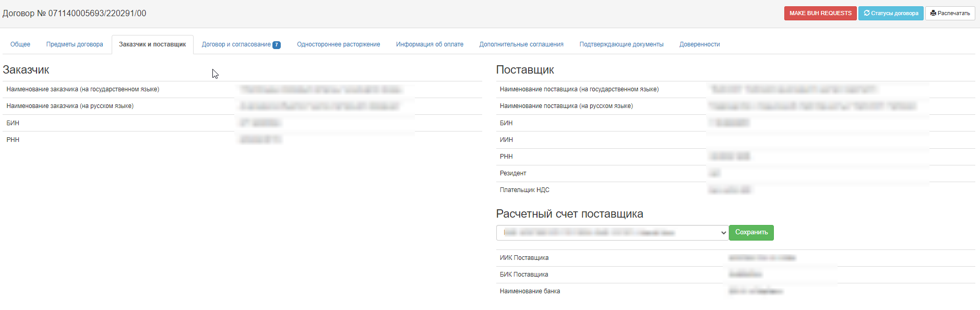Expand the supplier settlement account dropdown

(x=612, y=233)
